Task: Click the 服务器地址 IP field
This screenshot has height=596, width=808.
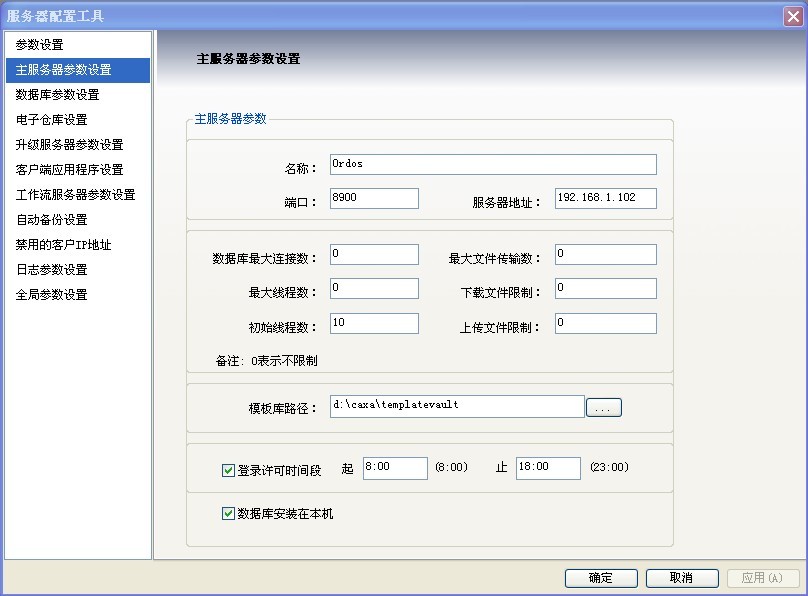Action: [x=605, y=198]
